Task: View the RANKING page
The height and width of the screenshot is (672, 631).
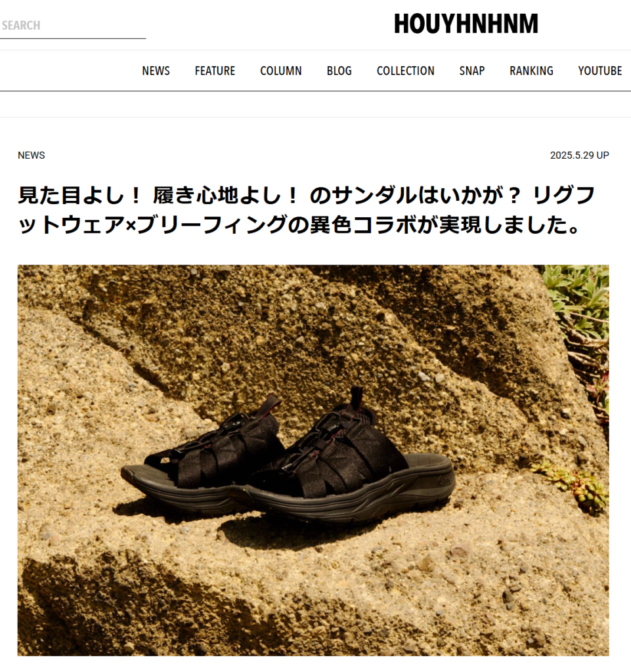Action: pos(531,71)
